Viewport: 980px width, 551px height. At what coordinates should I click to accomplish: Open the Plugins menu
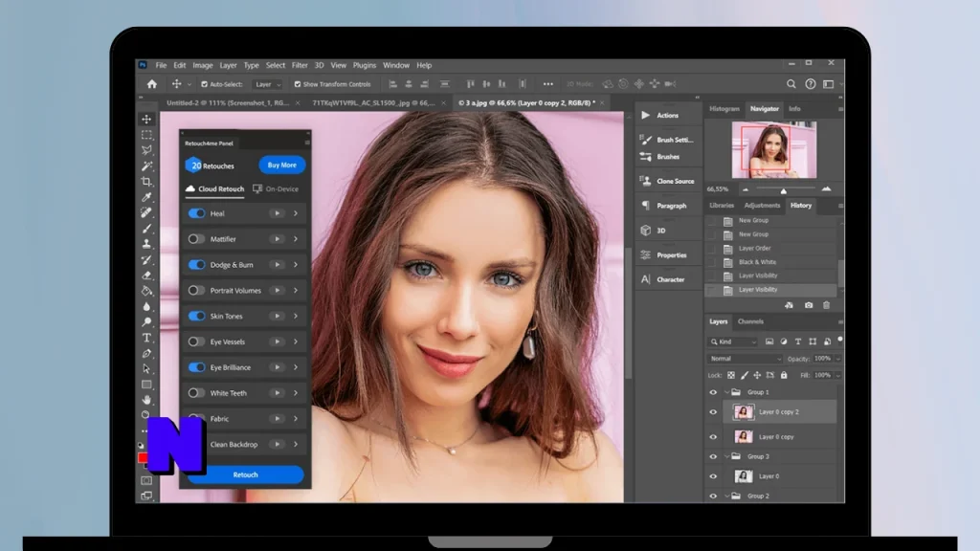pos(365,65)
